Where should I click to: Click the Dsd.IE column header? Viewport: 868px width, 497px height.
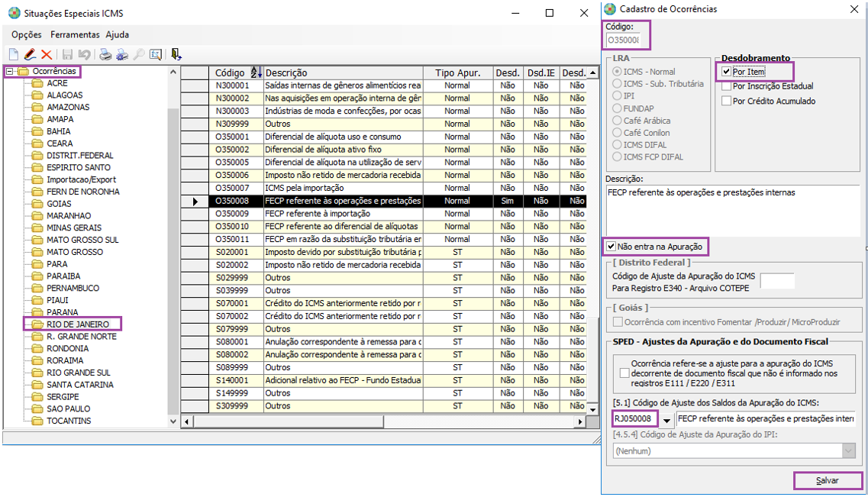[540, 73]
